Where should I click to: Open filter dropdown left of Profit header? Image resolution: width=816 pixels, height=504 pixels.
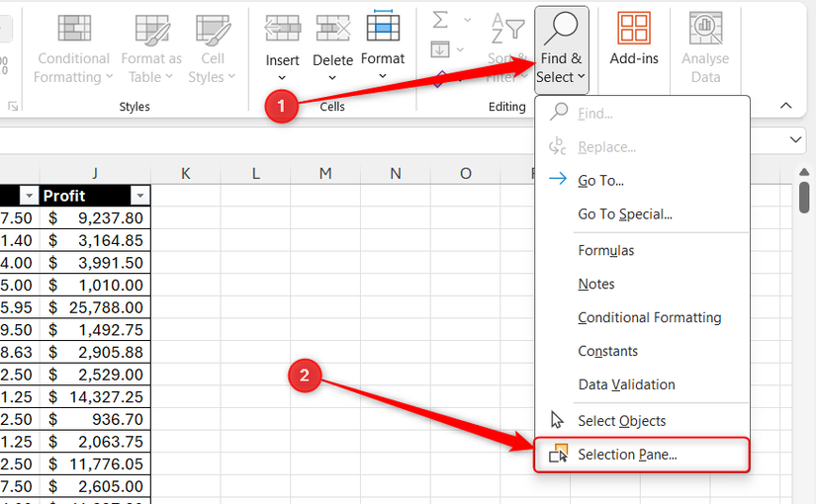[x=29, y=196]
